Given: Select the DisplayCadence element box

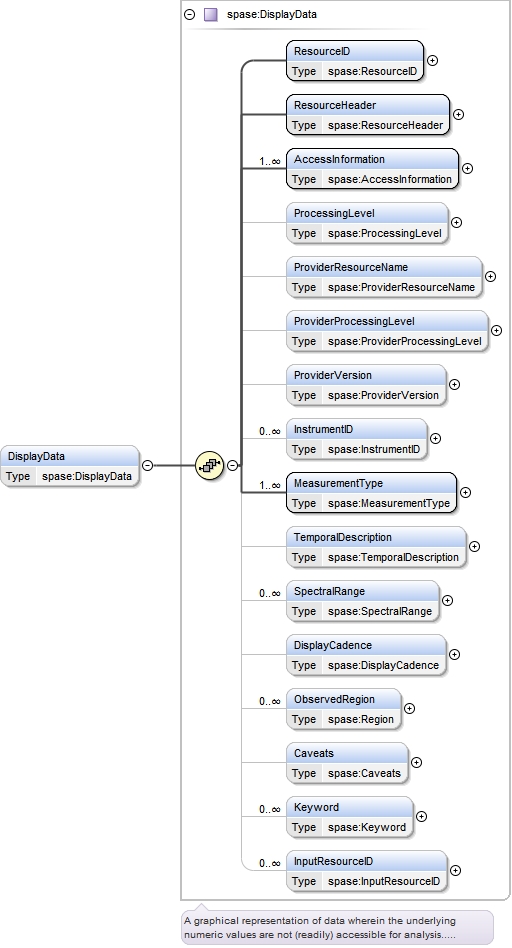Looking at the screenshot, I should [x=366, y=655].
